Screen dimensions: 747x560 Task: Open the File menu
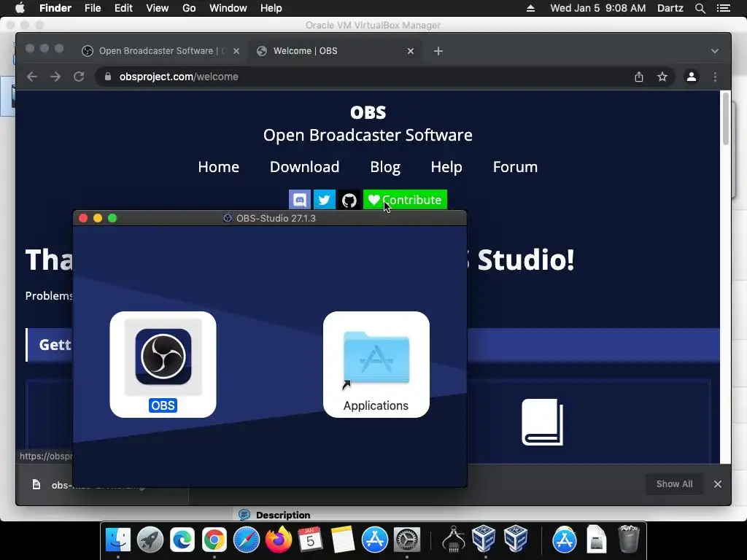click(93, 8)
